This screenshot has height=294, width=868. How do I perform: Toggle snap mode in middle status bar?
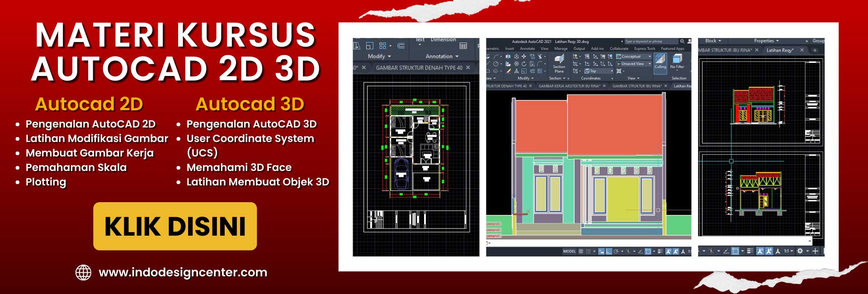pos(588,251)
